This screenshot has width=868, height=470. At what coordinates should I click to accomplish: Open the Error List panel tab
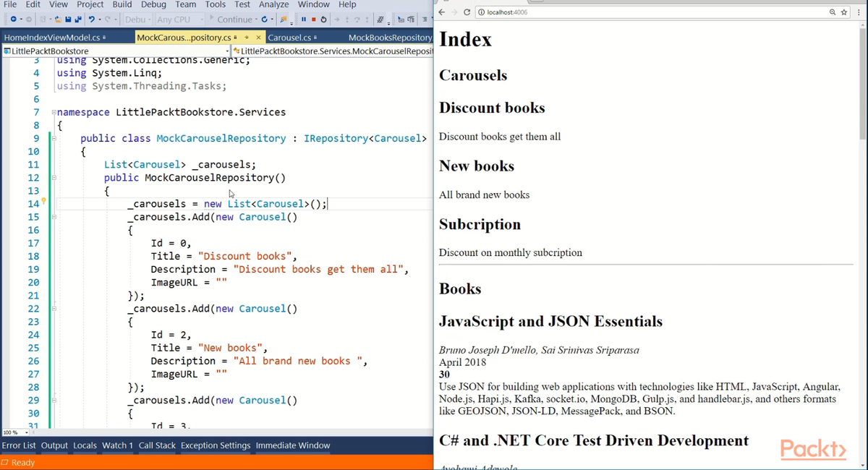(19, 445)
